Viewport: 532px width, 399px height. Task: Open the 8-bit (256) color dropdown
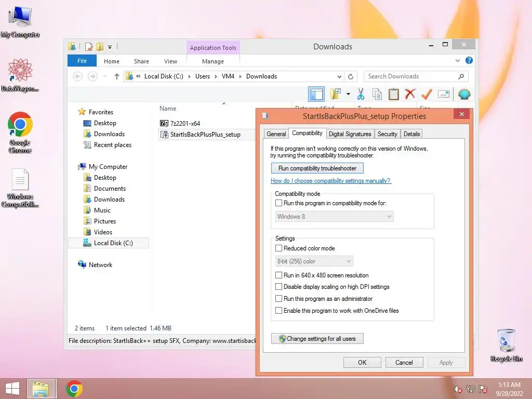tap(314, 261)
